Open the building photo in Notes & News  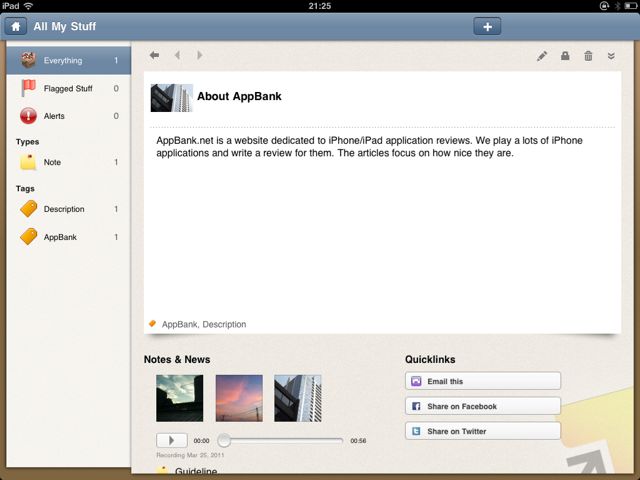[x=298, y=398]
